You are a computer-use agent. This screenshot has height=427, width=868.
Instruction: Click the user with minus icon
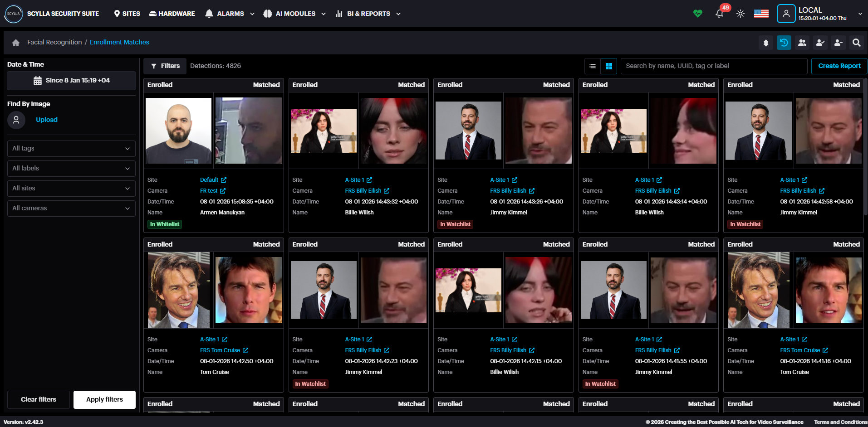pyautogui.click(x=838, y=43)
